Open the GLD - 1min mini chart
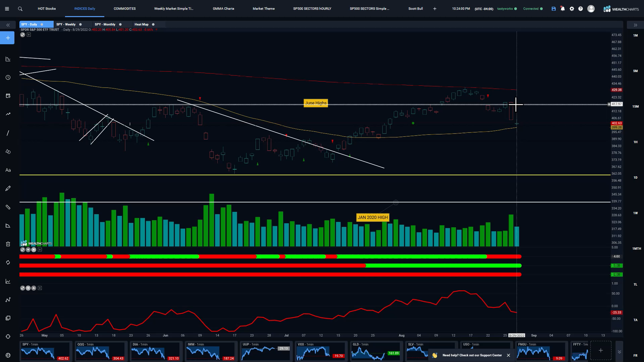 point(376,351)
